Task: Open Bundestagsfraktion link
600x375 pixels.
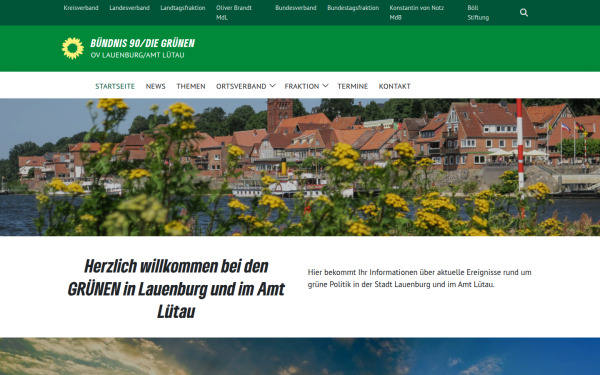Action: coord(353,8)
